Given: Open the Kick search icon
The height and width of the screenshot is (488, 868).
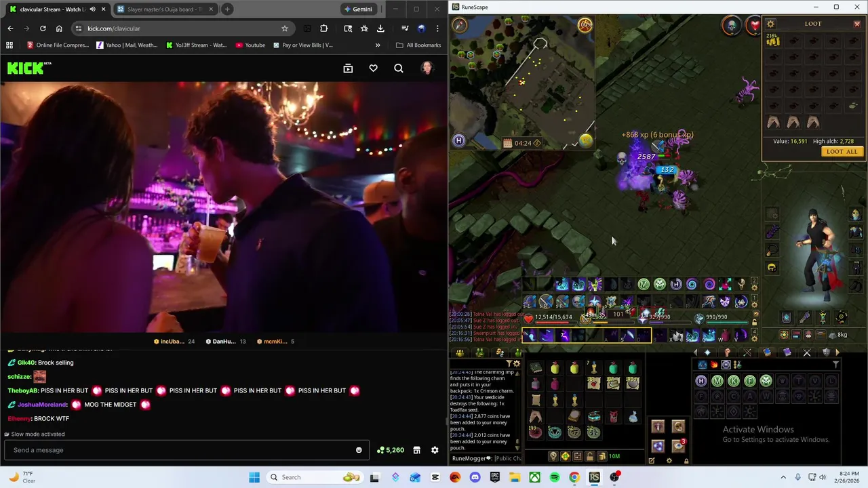Looking at the screenshot, I should (399, 68).
